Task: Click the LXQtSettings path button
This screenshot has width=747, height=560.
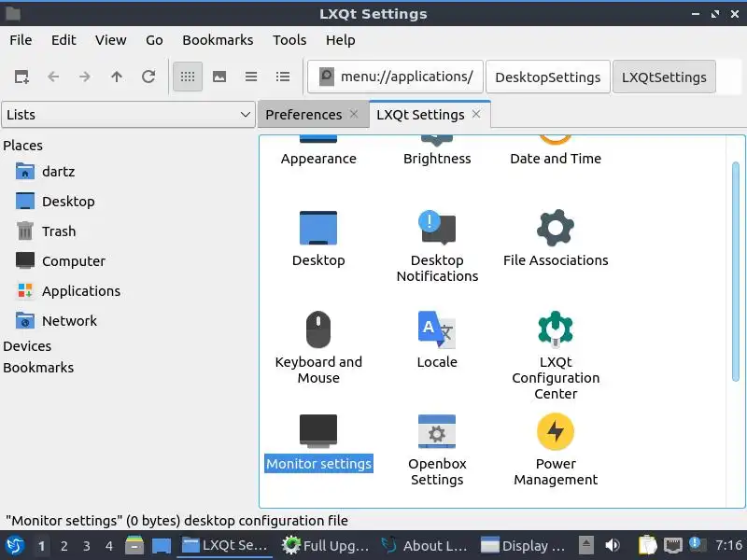Action: (664, 77)
